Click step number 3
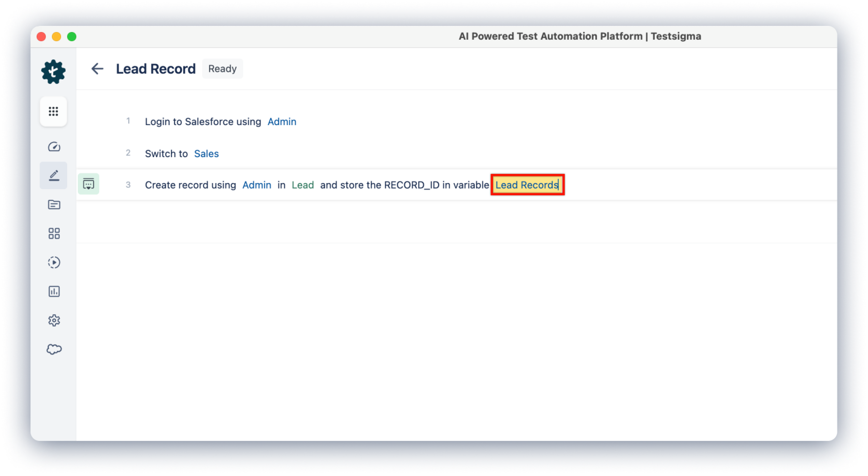868x476 pixels. tap(128, 185)
